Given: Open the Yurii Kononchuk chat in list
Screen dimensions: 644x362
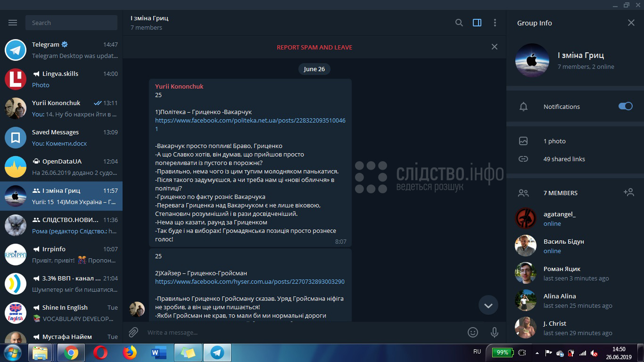Looking at the screenshot, I should [61, 108].
